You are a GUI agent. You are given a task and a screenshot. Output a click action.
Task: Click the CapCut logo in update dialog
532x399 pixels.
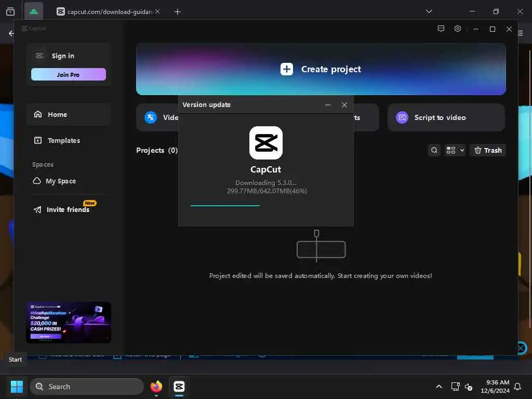tap(266, 143)
